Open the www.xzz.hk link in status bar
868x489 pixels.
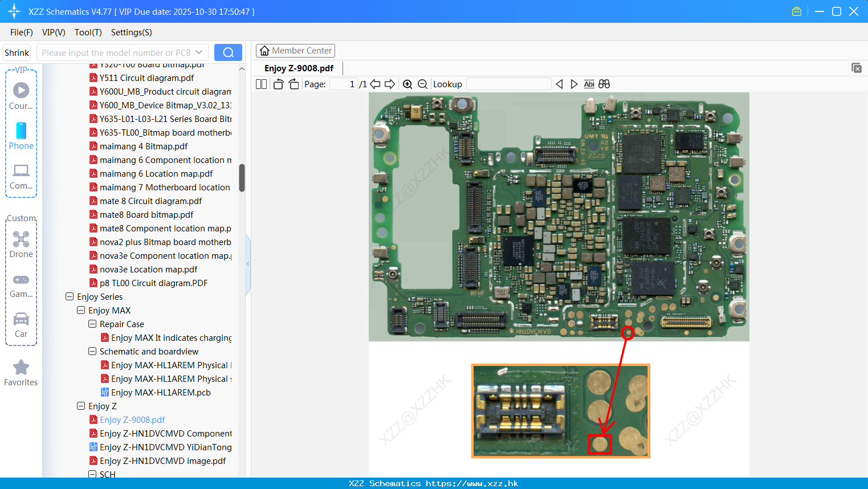point(472,483)
